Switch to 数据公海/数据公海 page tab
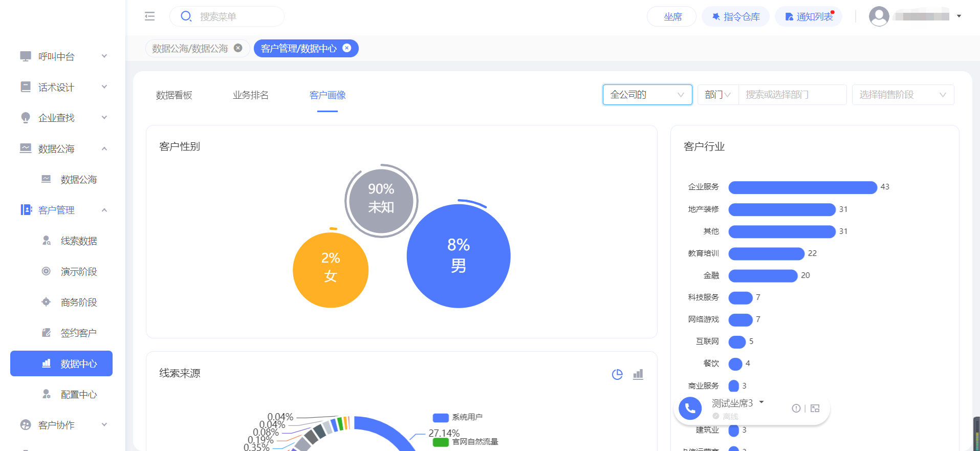Screen dimensions: 980x451 tap(190, 49)
